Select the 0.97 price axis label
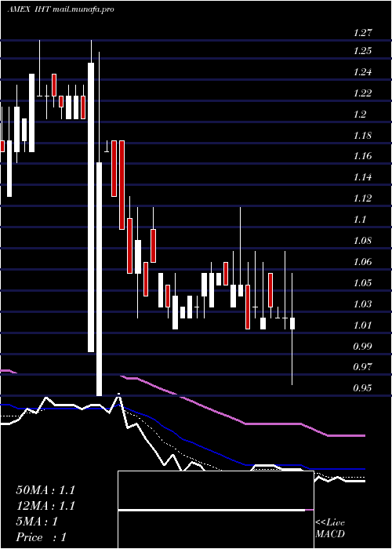 pos(362,367)
